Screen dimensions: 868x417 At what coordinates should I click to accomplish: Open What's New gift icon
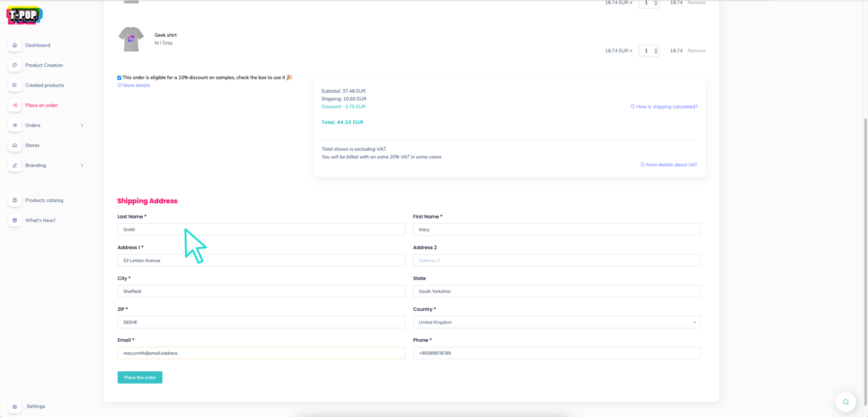(x=15, y=220)
